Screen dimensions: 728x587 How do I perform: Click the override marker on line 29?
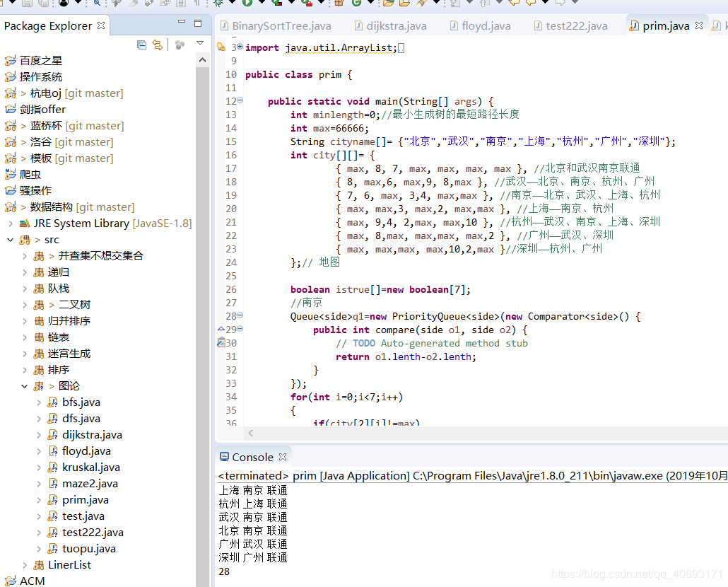point(221,329)
